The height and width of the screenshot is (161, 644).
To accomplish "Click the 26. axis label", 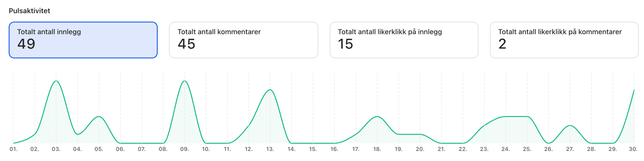I will coord(548,149).
